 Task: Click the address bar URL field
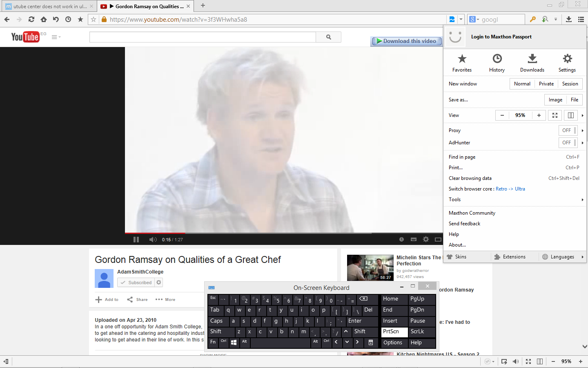click(277, 19)
